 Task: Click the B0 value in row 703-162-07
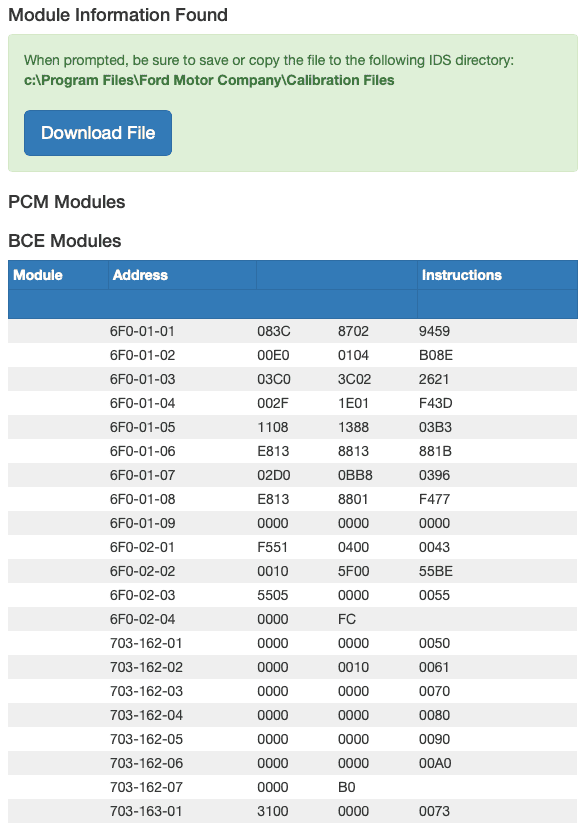tap(346, 787)
